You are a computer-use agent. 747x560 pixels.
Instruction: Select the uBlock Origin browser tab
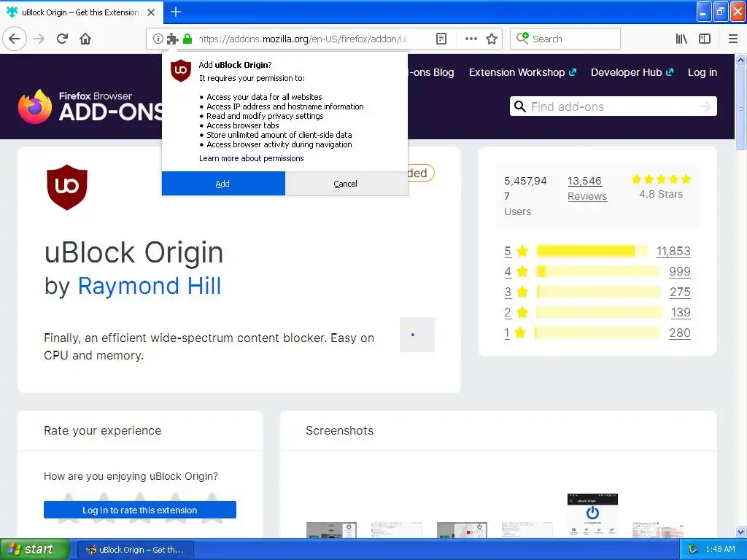tap(81, 12)
